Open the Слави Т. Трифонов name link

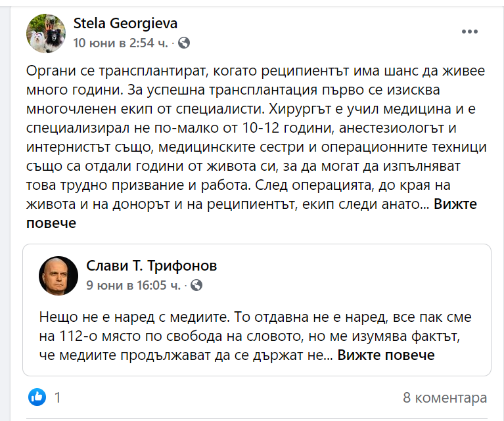coord(151,265)
